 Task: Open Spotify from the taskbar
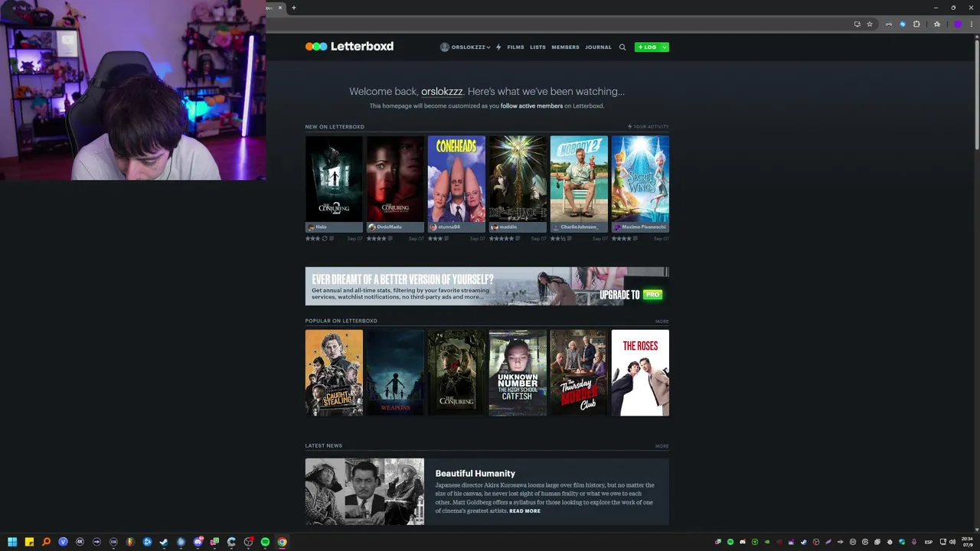(265, 542)
